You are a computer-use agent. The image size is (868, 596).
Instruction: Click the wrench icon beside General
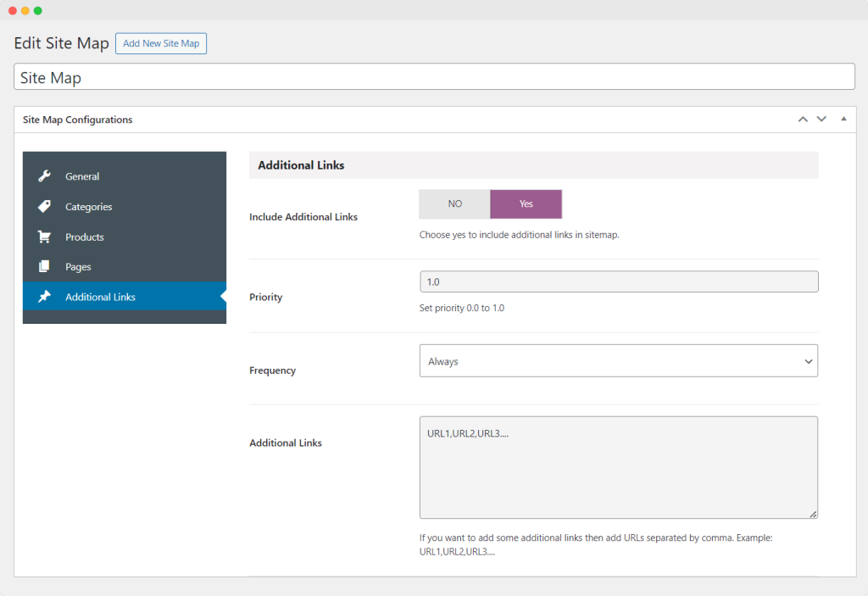(x=44, y=176)
